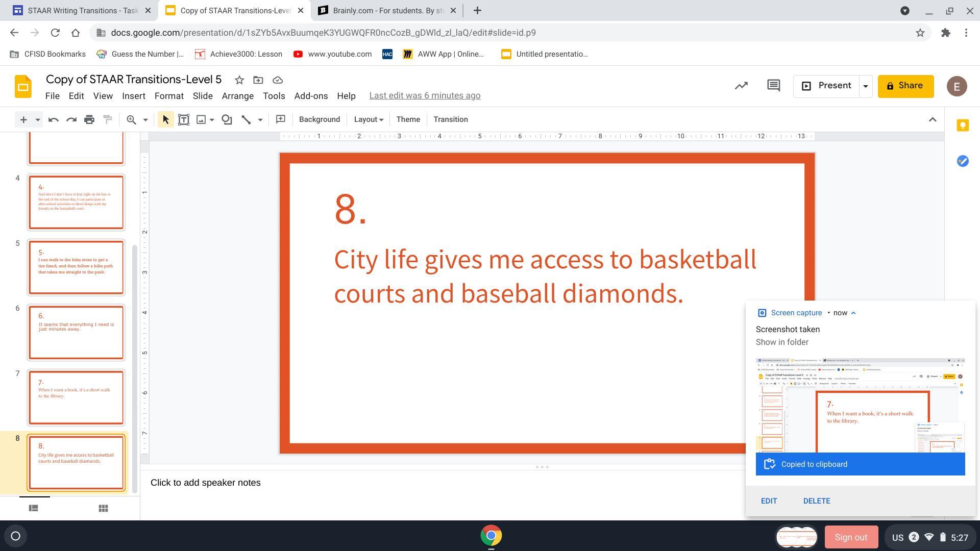980x551 pixels.
Task: Delete the screenshot from notification
Action: 816,501
